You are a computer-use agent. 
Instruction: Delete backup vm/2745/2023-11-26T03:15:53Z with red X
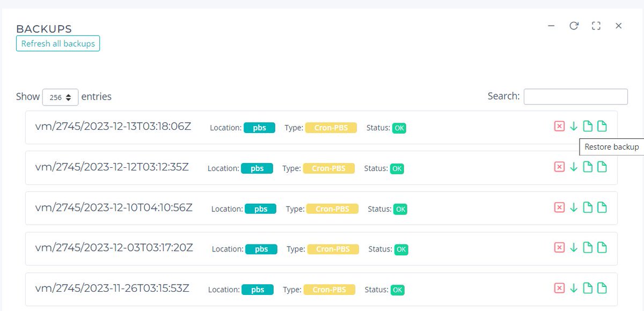pyautogui.click(x=559, y=288)
